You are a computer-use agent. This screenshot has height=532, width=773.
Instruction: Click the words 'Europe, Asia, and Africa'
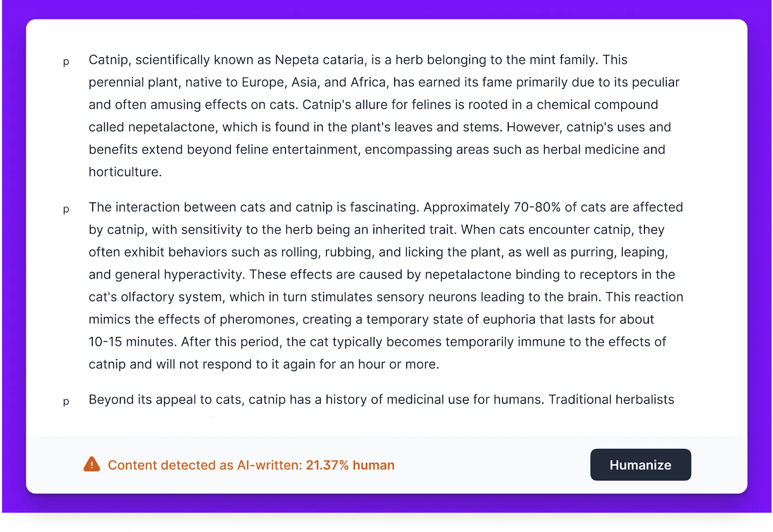click(x=314, y=83)
